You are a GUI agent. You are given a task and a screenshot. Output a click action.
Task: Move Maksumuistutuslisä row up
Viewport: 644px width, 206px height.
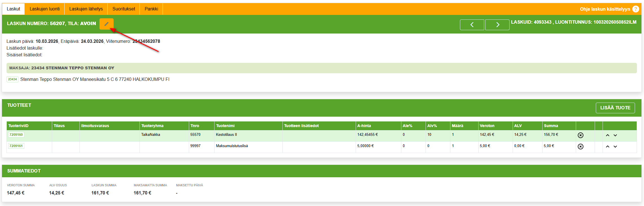point(607,147)
